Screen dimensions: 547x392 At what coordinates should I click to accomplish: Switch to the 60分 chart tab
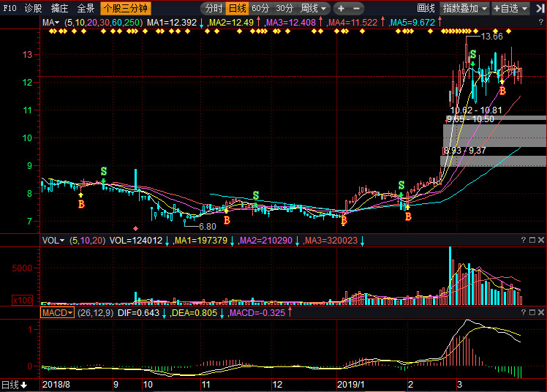click(x=260, y=8)
